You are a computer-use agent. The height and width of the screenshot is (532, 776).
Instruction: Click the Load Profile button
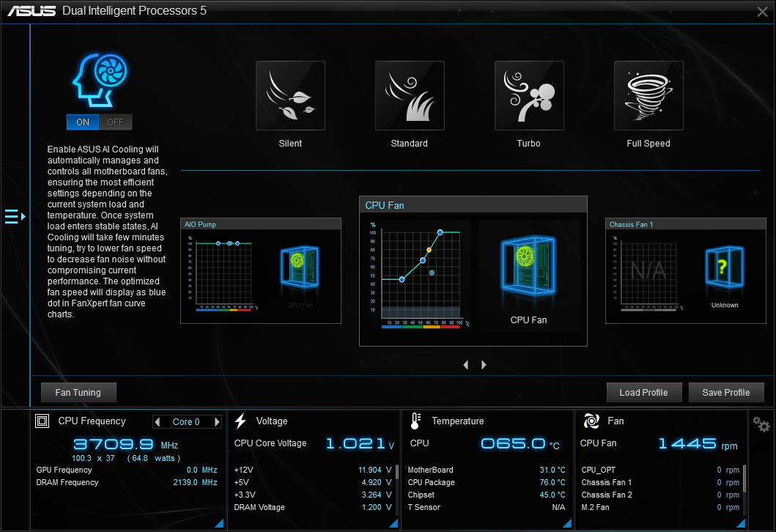[x=643, y=392]
